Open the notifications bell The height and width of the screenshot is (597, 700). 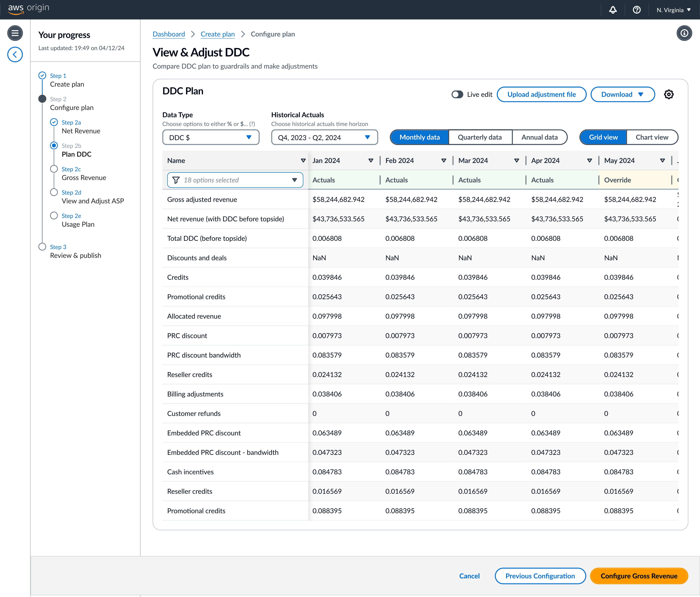[x=613, y=10]
